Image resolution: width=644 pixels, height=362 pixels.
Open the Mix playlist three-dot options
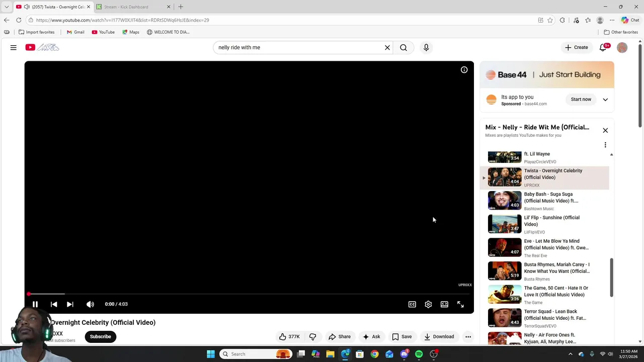(605, 145)
